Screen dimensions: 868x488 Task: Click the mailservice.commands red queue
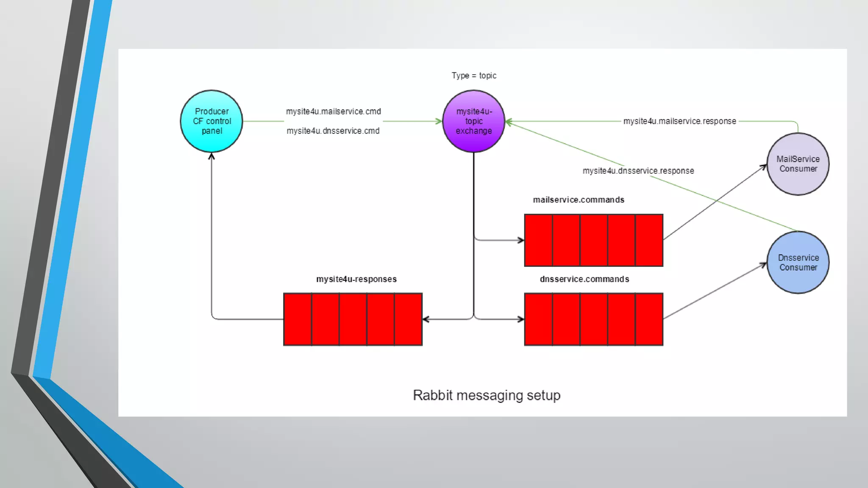(593, 240)
